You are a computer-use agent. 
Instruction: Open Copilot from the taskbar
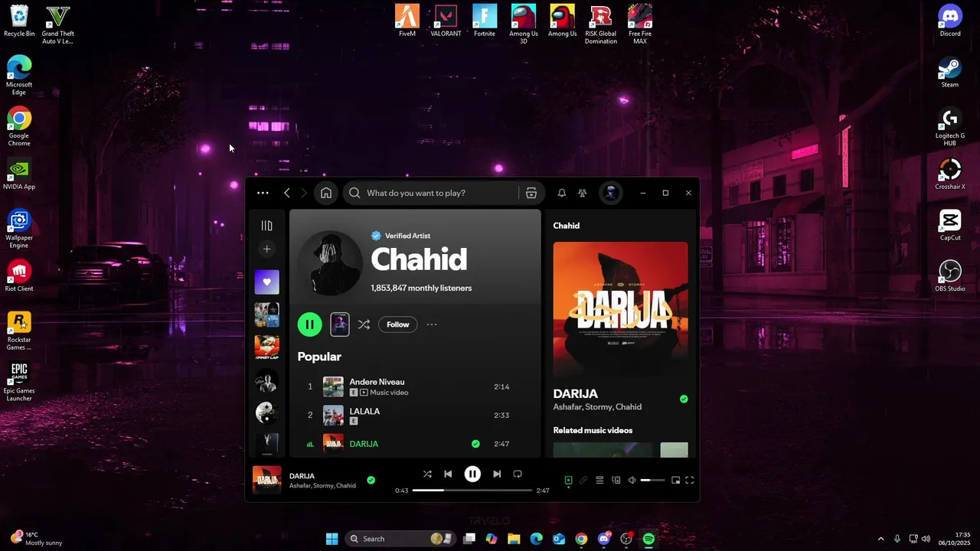coord(492,539)
